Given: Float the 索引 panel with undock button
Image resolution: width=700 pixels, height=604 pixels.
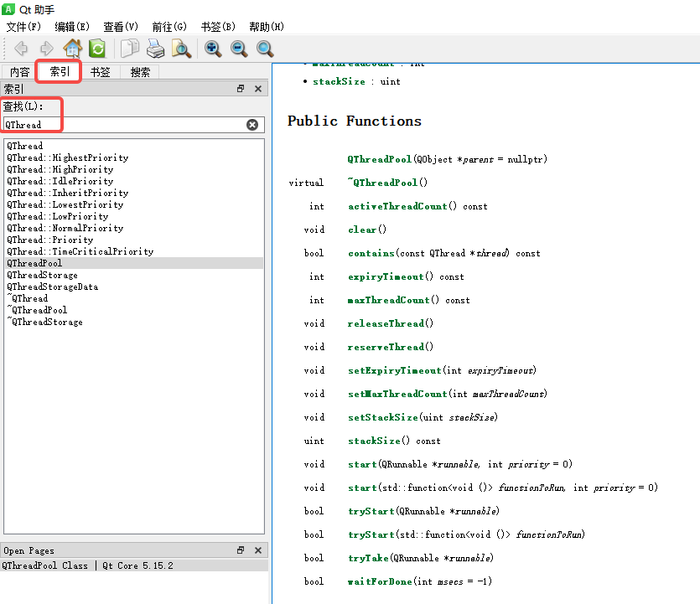Looking at the screenshot, I should pyautogui.click(x=241, y=89).
